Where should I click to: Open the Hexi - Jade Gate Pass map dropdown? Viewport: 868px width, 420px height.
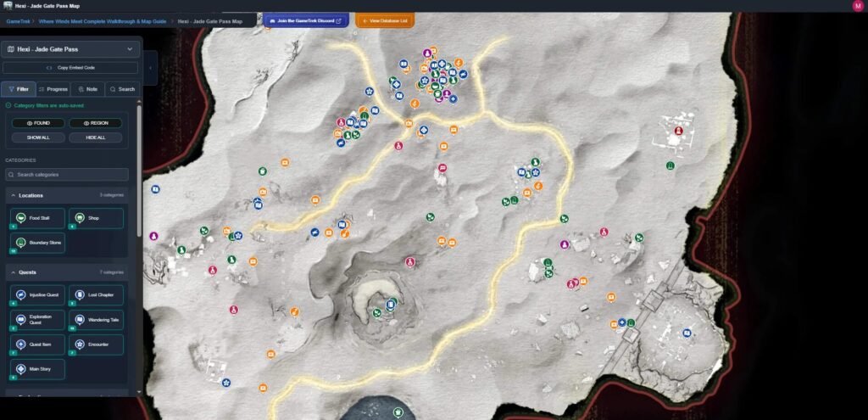(x=70, y=50)
